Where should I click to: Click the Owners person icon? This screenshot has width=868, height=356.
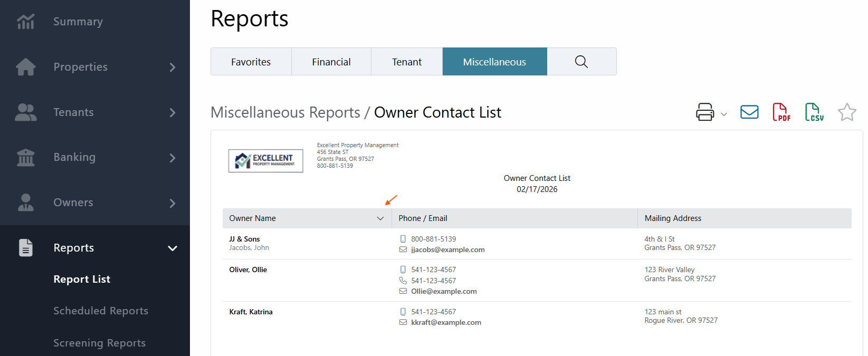[25, 203]
